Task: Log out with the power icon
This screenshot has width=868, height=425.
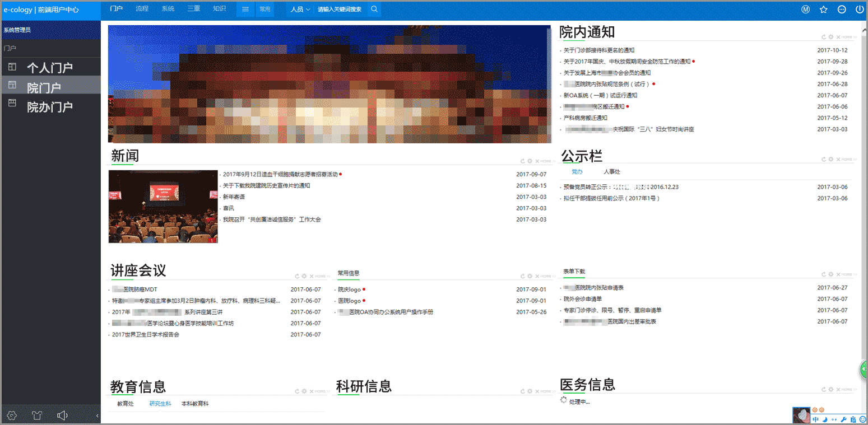Action: click(860, 10)
